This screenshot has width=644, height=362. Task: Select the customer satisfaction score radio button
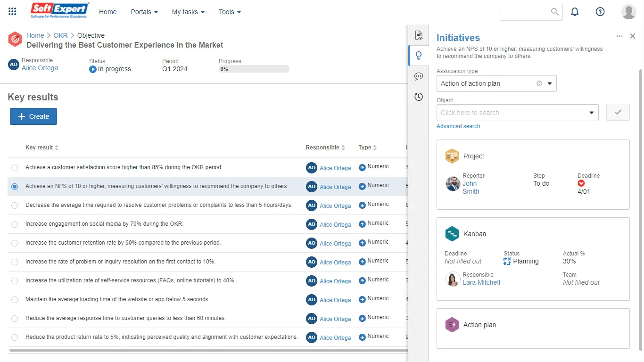(15, 168)
